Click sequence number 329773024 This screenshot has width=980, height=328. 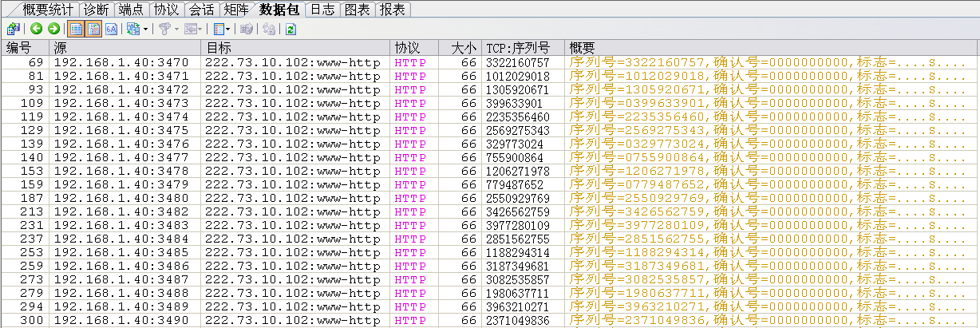[515, 144]
